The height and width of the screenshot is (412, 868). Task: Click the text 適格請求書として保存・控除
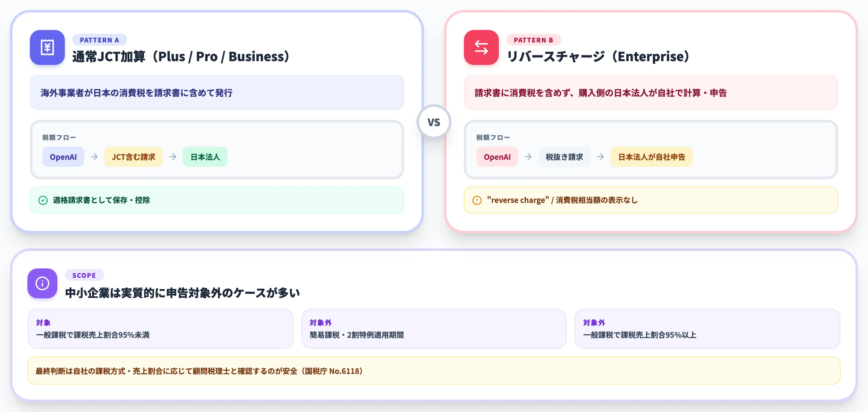[101, 200]
